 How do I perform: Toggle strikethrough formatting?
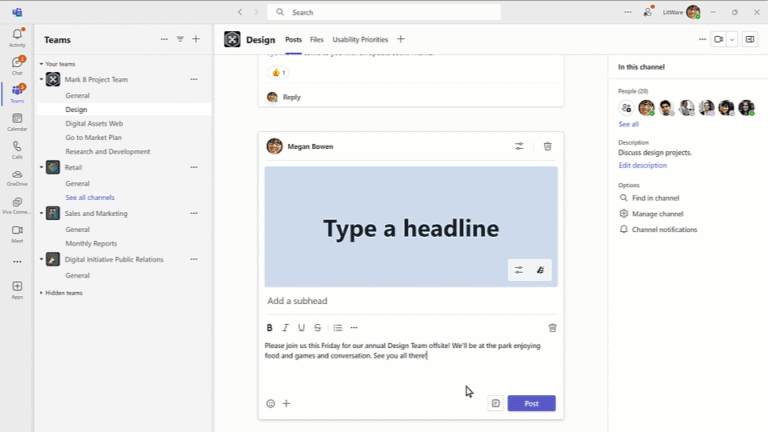[x=317, y=328]
